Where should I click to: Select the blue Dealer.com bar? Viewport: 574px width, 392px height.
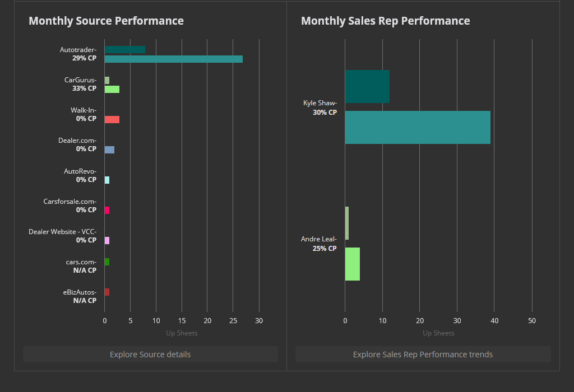click(x=109, y=150)
